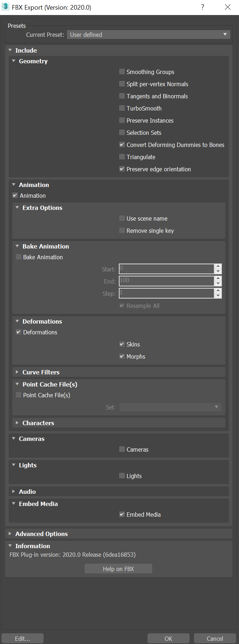
Task: Click the FBX Plug-in version text
Action: tap(73, 555)
